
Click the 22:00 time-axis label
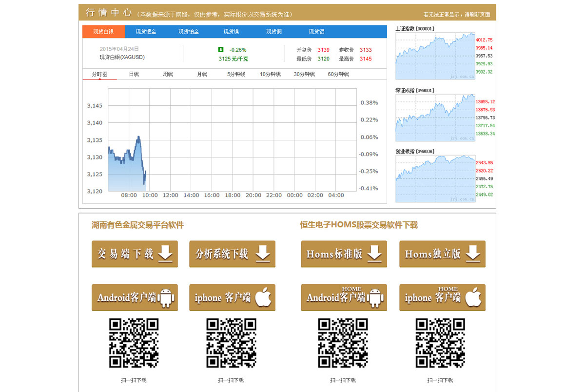click(274, 196)
